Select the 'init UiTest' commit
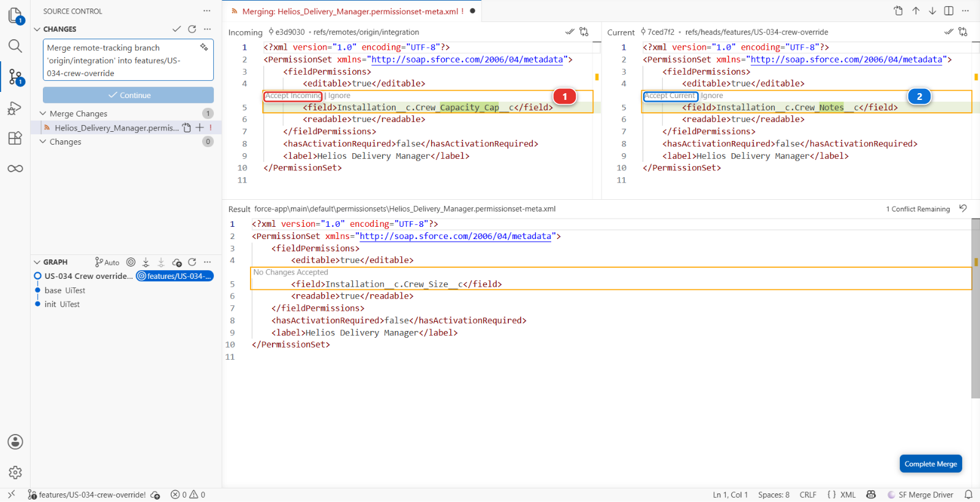 (62, 304)
